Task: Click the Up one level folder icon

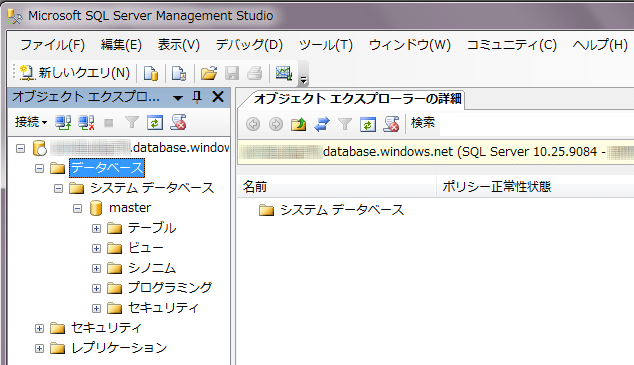Action: click(298, 124)
